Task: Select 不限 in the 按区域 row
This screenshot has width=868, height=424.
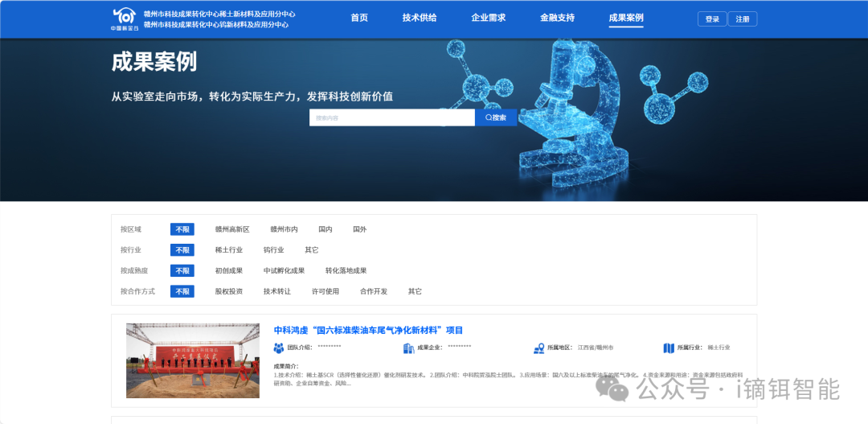Action: (182, 229)
